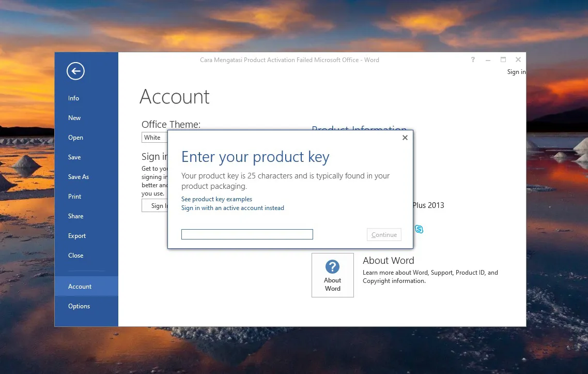Image resolution: width=588 pixels, height=374 pixels.
Task: Open the Share section
Action: click(x=75, y=216)
